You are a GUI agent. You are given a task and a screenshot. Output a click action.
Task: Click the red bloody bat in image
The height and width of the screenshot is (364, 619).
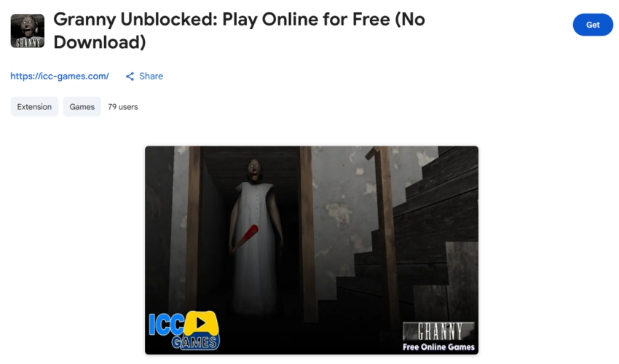click(245, 238)
